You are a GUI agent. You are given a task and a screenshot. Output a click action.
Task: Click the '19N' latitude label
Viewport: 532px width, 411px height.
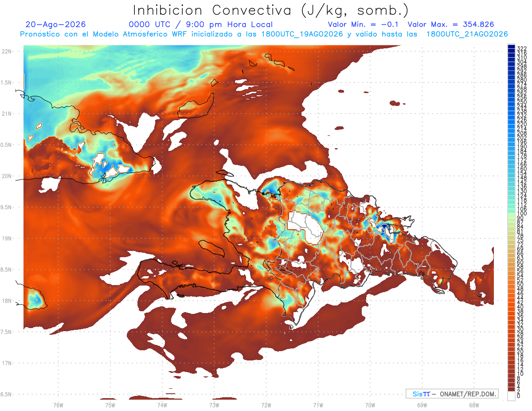(7, 239)
